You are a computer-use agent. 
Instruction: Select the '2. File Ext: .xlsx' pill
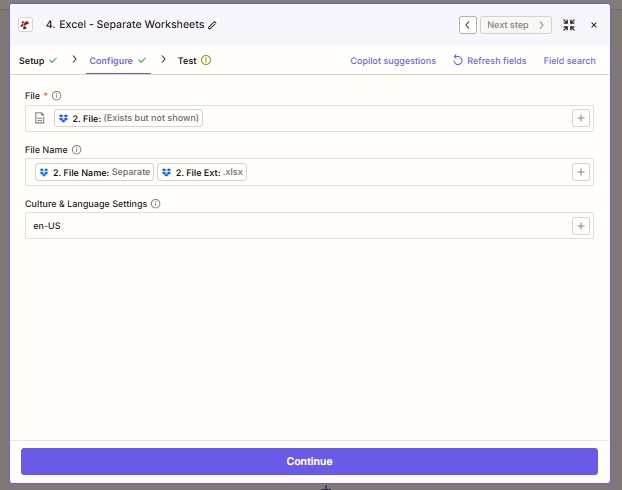pos(202,172)
